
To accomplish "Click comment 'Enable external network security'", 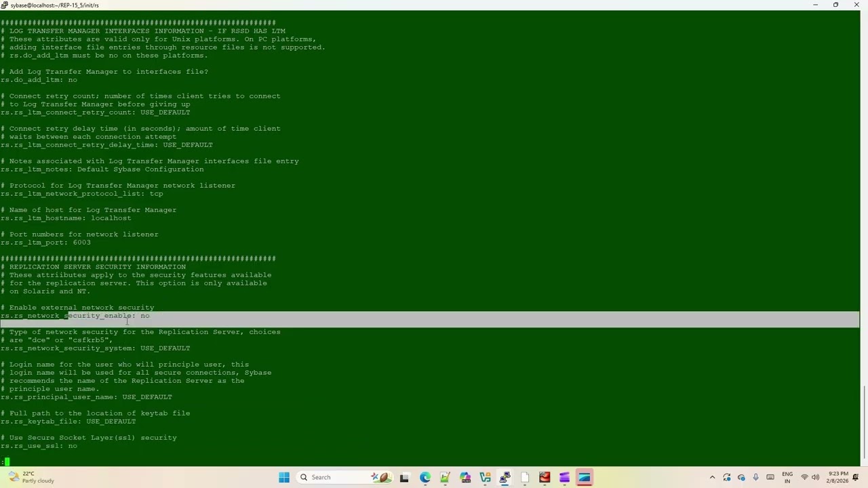I will pos(82,308).
